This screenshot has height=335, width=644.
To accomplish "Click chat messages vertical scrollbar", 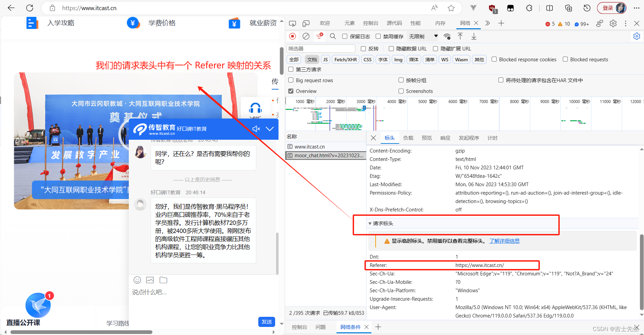I will pyautogui.click(x=277, y=253).
